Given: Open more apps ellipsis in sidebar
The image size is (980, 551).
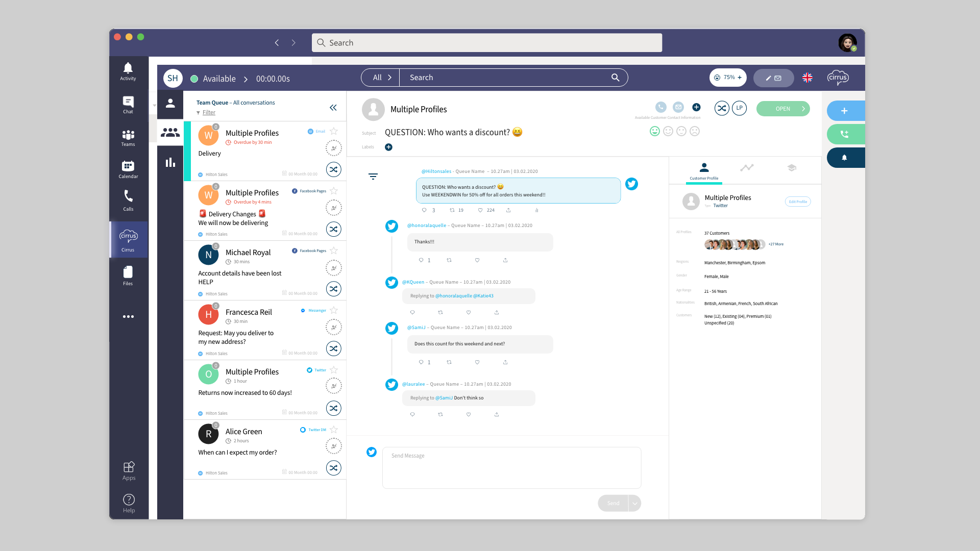Looking at the screenshot, I should pyautogui.click(x=128, y=317).
